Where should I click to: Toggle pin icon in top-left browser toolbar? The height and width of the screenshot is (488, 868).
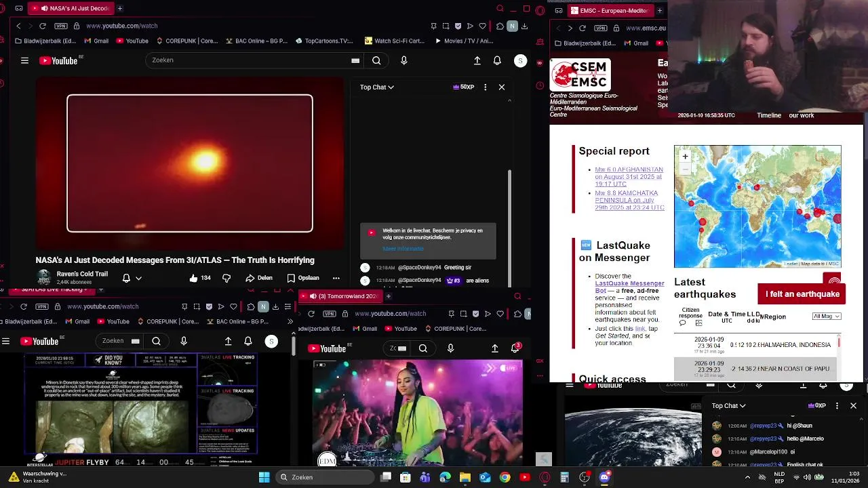(x=433, y=26)
